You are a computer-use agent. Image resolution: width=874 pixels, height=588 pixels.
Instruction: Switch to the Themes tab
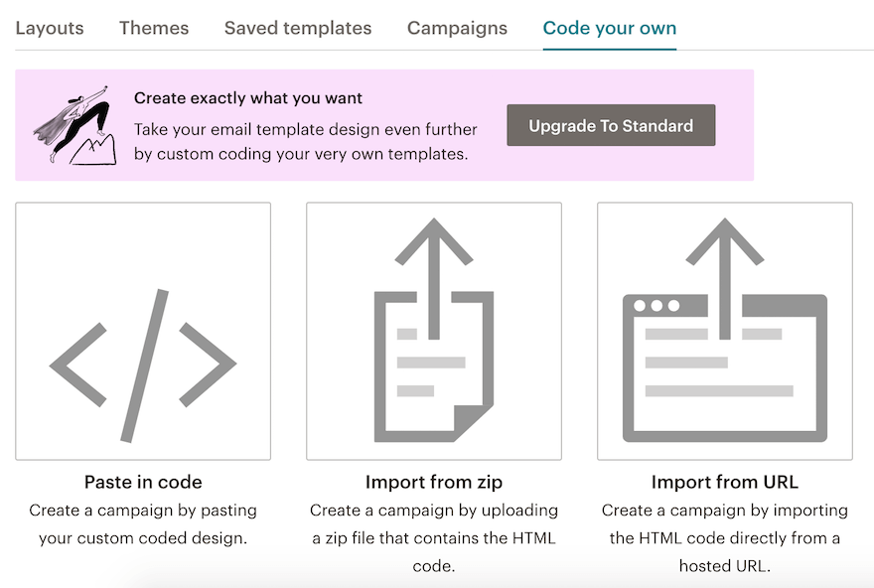coord(154,28)
